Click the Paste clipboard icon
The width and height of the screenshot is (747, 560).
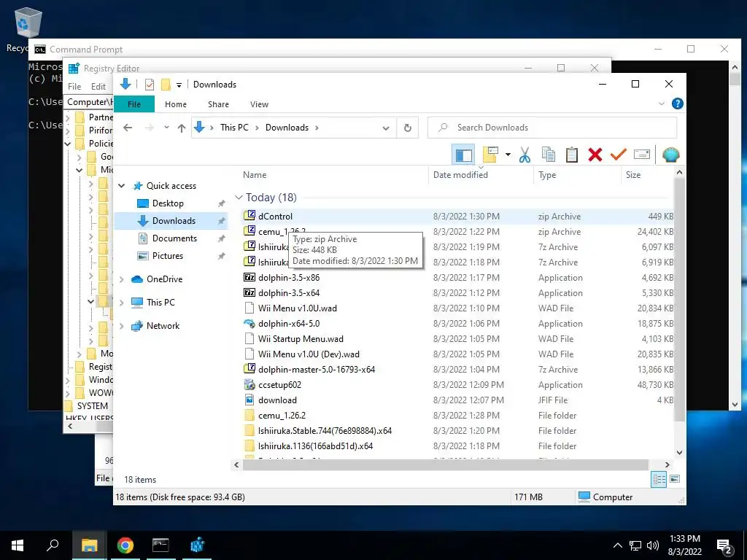coord(572,155)
